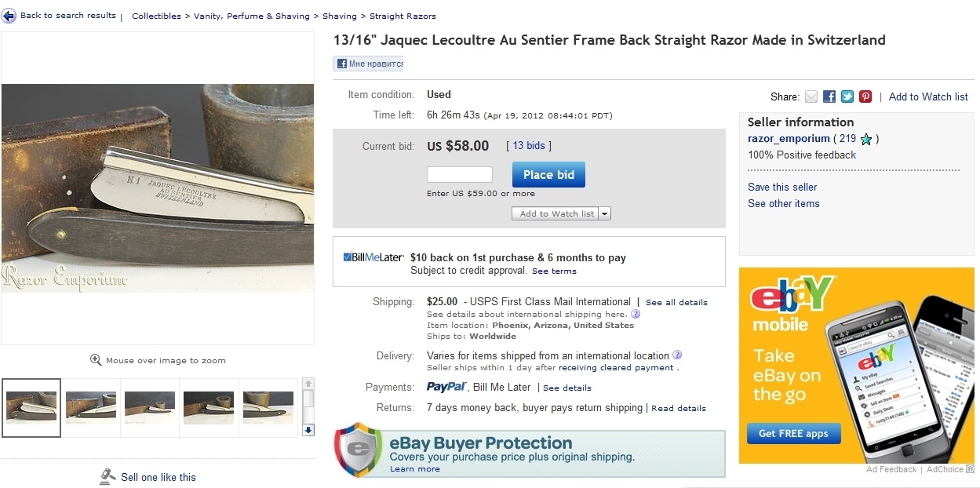Click the bid amount input field
This screenshot has height=488, width=980.
459,174
